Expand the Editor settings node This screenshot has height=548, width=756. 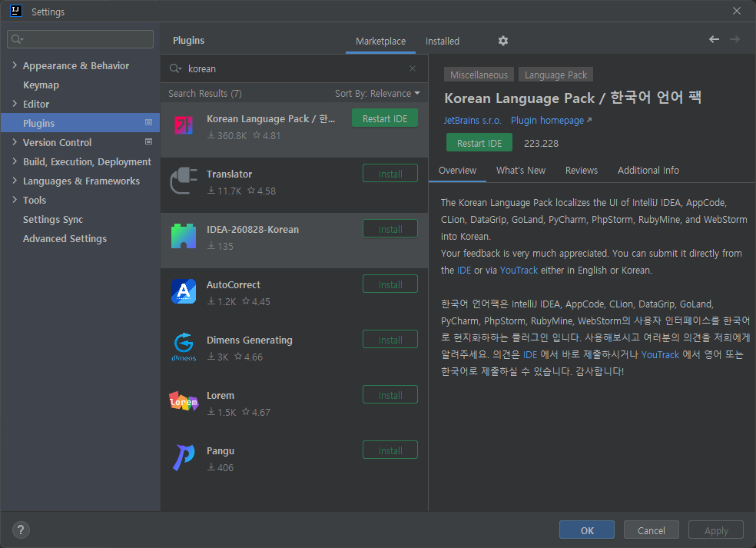tap(15, 104)
